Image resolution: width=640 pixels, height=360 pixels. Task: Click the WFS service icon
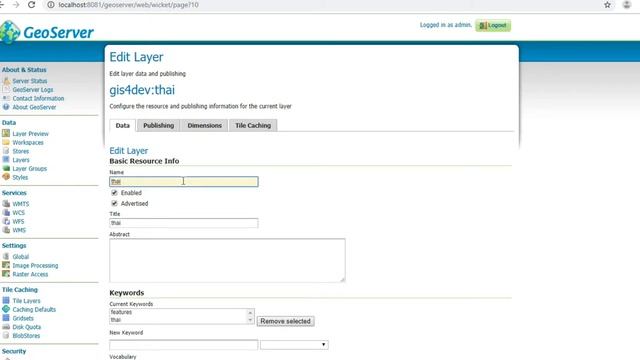pyautogui.click(x=6, y=221)
